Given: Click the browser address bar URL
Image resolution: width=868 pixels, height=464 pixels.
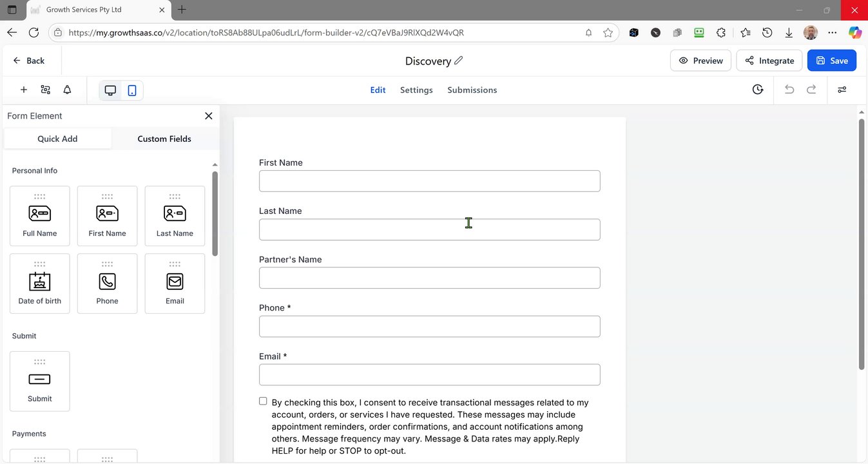Looking at the screenshot, I should tap(266, 33).
